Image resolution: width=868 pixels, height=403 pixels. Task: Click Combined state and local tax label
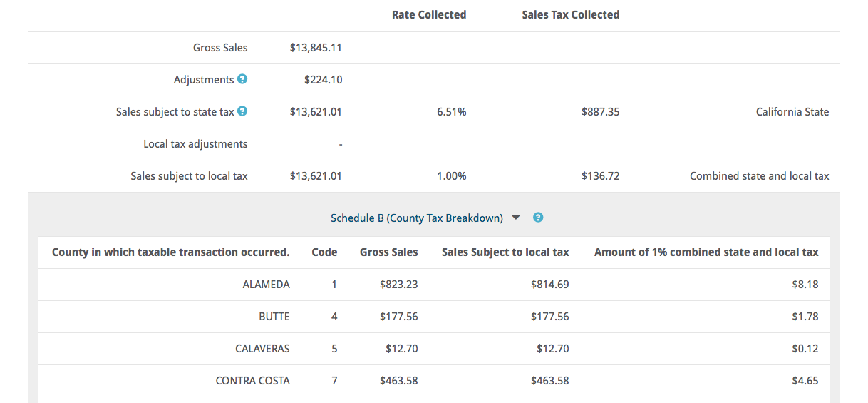click(760, 176)
